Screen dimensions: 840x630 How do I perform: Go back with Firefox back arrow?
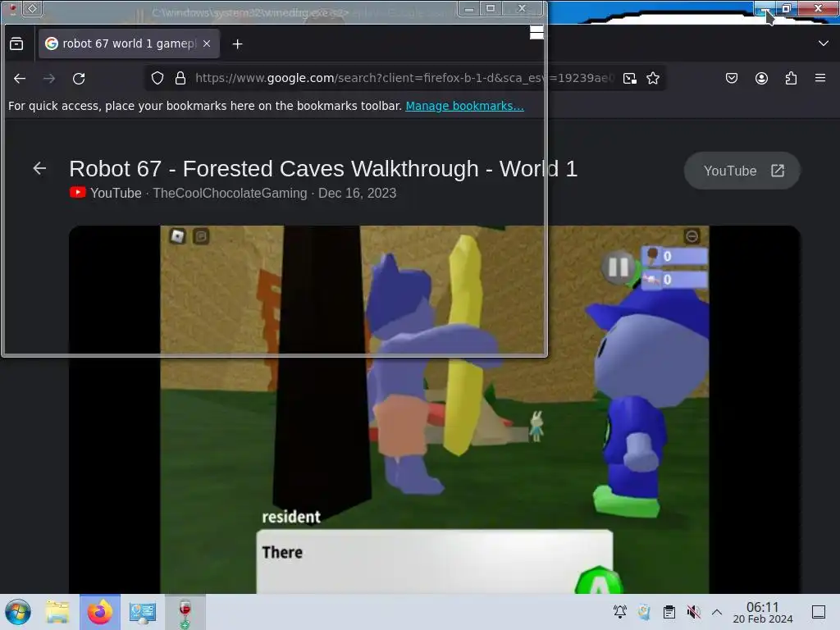click(20, 79)
